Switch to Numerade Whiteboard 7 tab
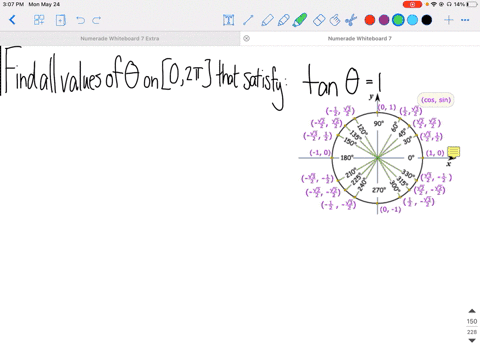The image size is (480, 360). tap(360, 38)
